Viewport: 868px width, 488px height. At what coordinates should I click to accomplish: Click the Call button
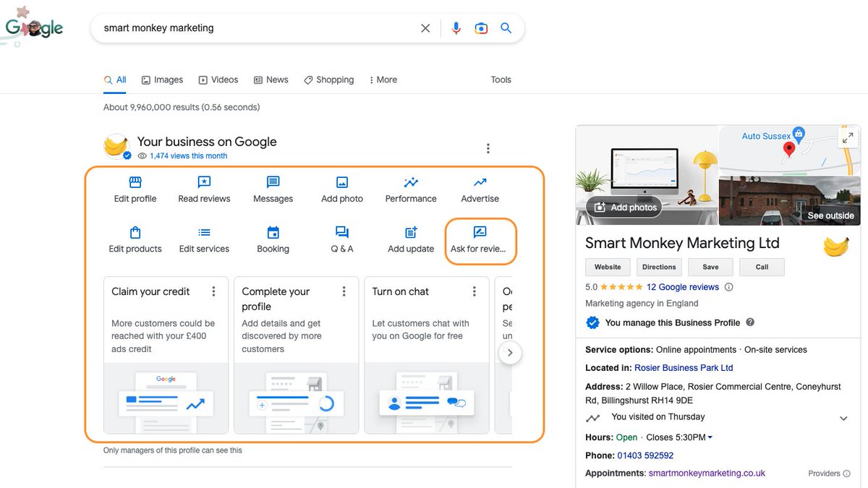762,267
